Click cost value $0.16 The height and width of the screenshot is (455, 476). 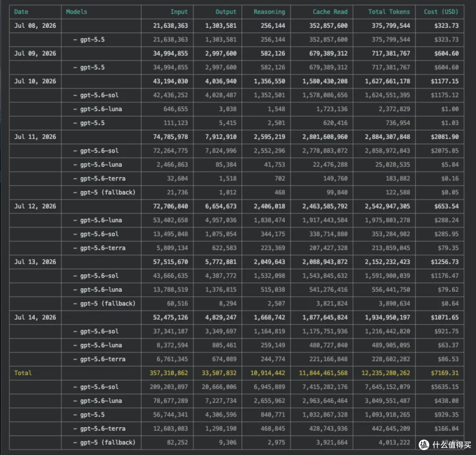tap(450, 179)
